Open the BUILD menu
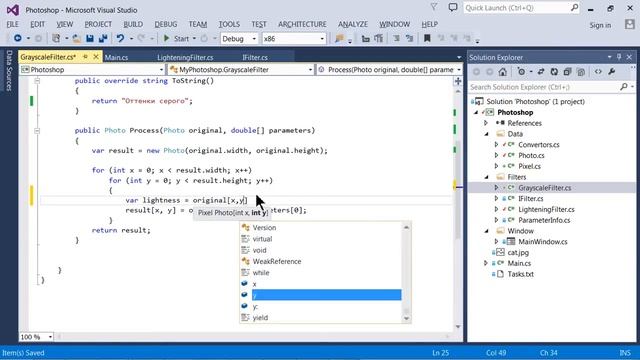This screenshot has height=360, width=640. point(133,24)
